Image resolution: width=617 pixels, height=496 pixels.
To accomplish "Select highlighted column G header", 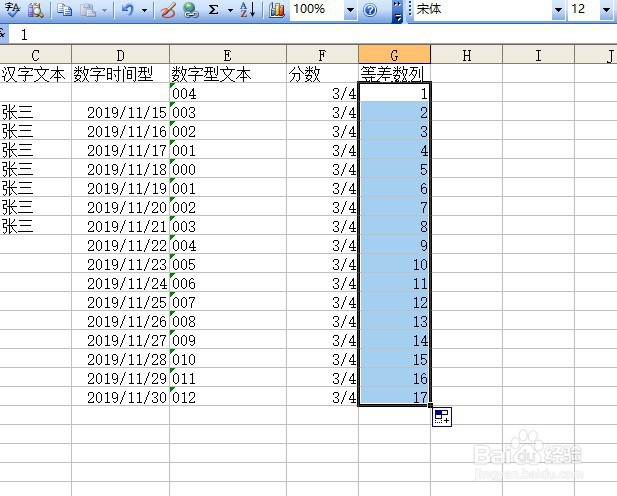I will pyautogui.click(x=394, y=55).
